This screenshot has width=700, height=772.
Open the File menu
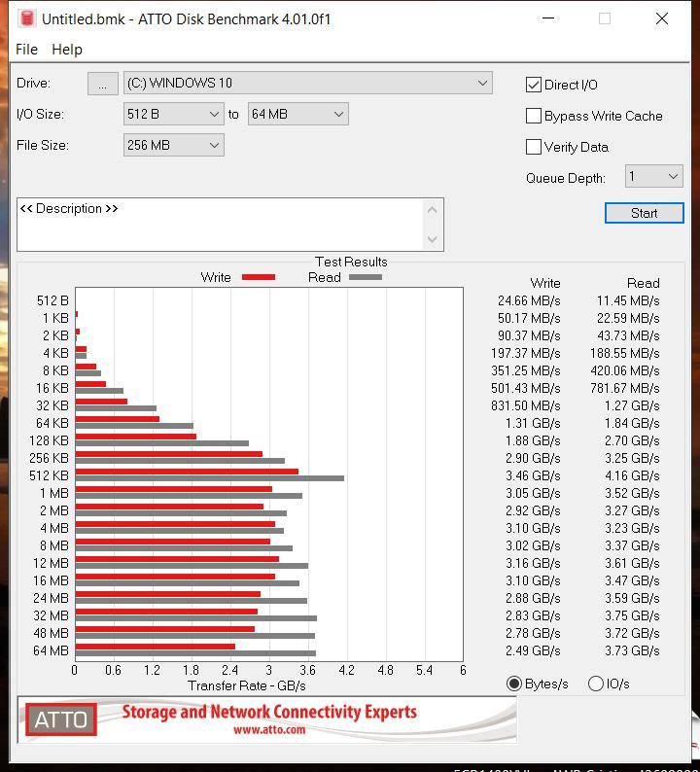pyautogui.click(x=26, y=50)
